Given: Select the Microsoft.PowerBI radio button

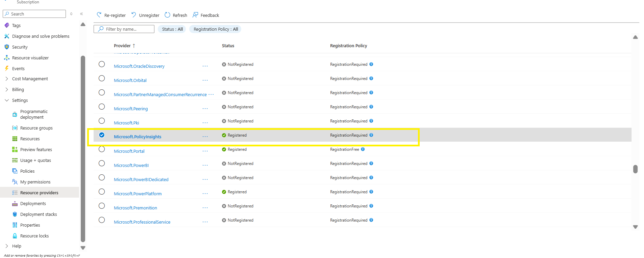Looking at the screenshot, I should pyautogui.click(x=102, y=163).
